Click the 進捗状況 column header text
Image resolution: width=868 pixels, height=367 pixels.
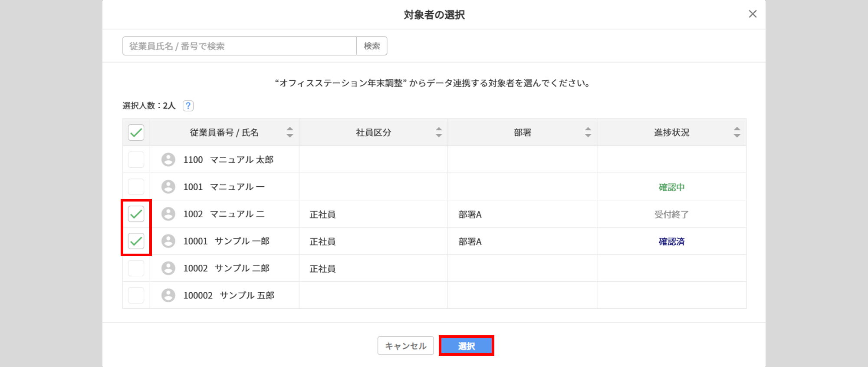pos(671,132)
